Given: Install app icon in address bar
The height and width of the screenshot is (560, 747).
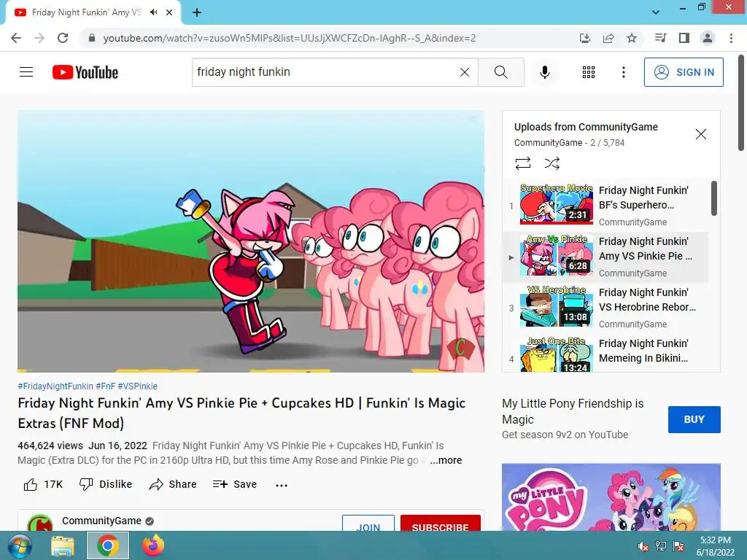Looking at the screenshot, I should pyautogui.click(x=585, y=38).
